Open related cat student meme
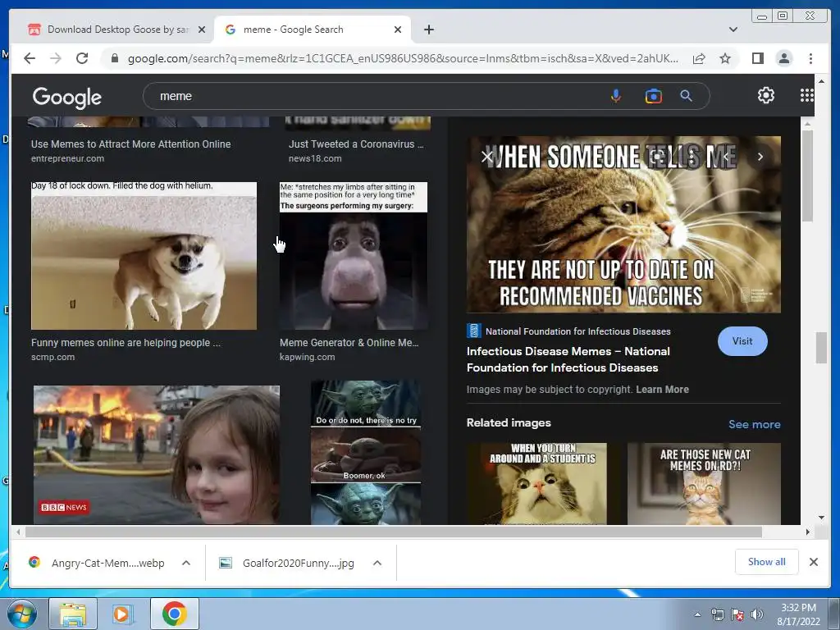 536,483
